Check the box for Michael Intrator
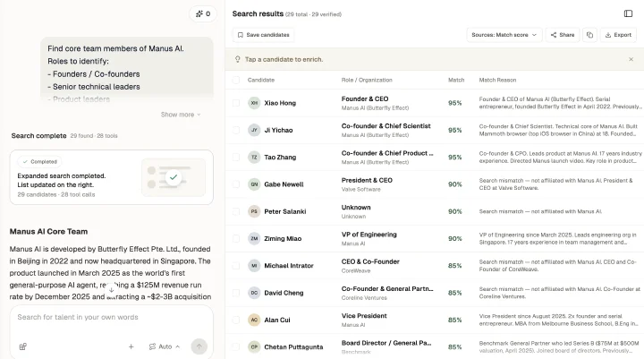 236,266
